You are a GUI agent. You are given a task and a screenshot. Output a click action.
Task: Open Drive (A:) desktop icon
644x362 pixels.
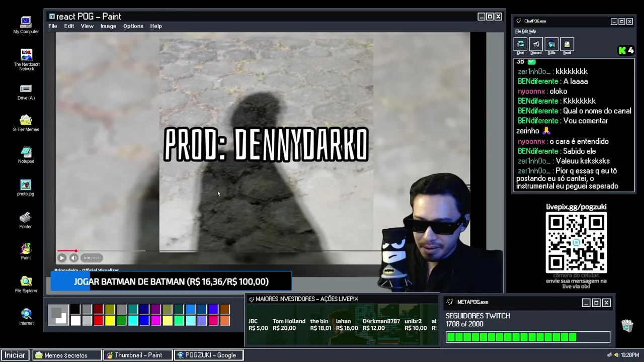click(26, 92)
